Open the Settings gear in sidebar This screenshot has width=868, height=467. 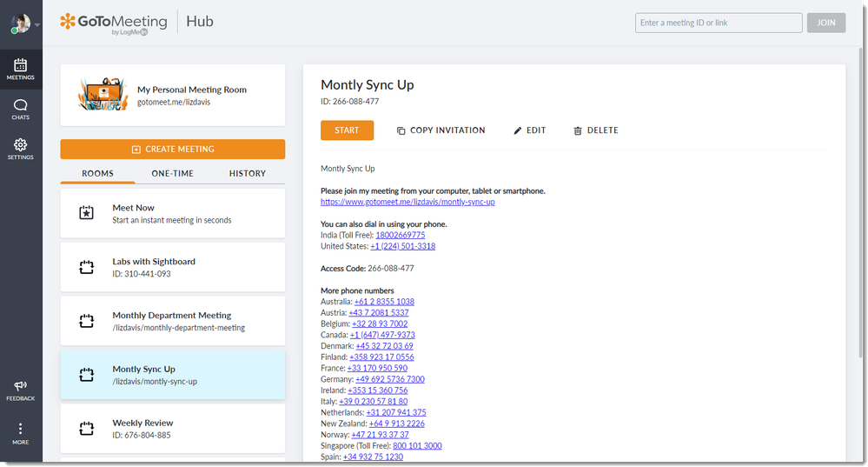21,149
